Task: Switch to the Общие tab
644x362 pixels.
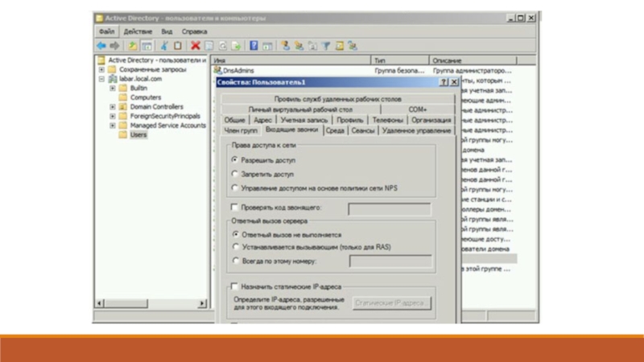Action: [x=234, y=120]
